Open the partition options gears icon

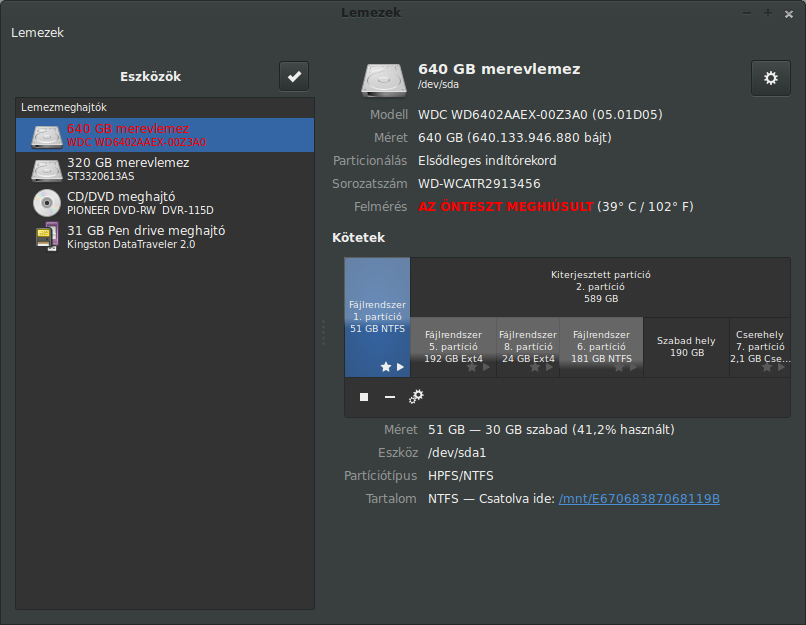coord(416,397)
